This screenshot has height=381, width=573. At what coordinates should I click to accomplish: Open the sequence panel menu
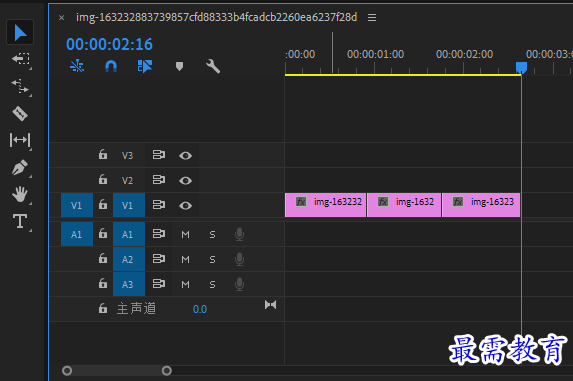coord(372,18)
